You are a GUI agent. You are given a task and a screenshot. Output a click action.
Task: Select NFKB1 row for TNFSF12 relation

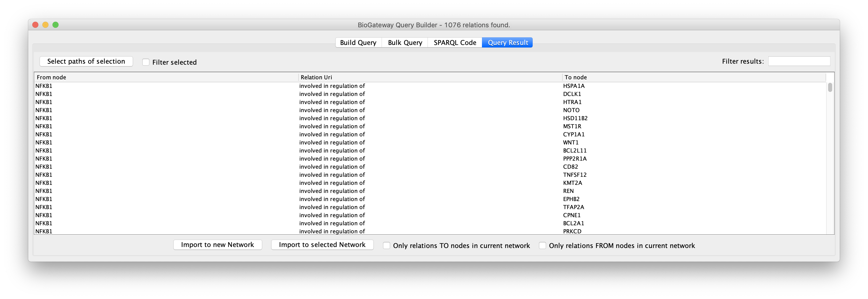pyautogui.click(x=433, y=175)
